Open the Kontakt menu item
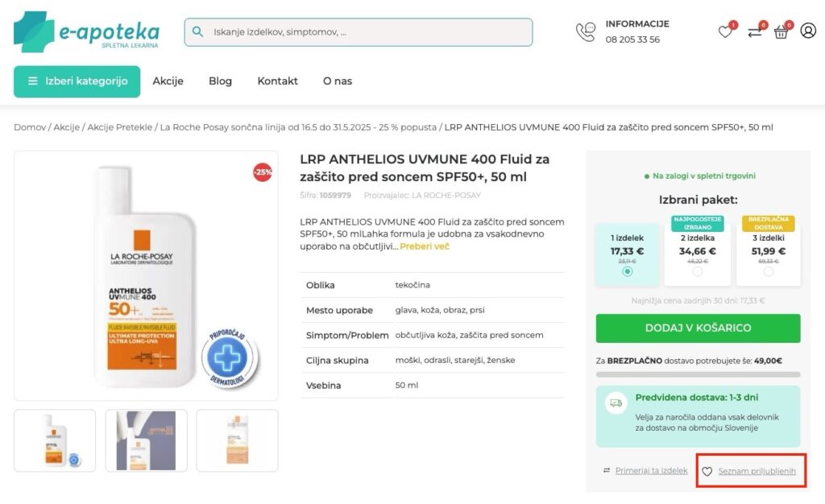The height and width of the screenshot is (504, 825). coord(277,81)
